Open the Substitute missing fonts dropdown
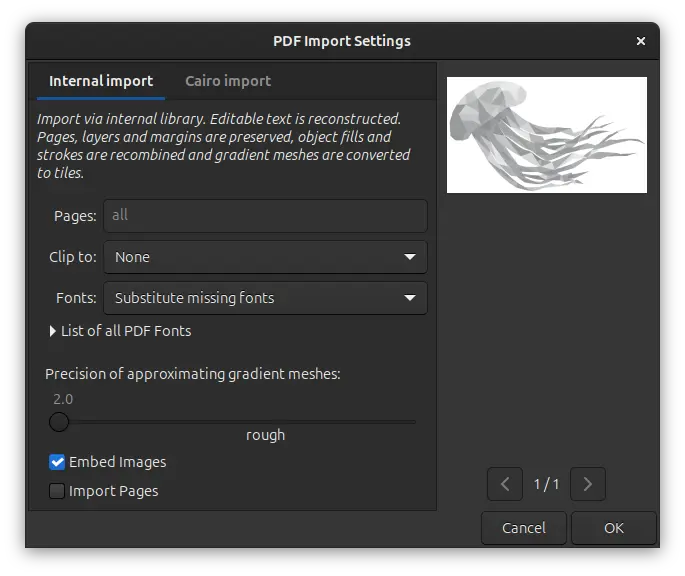This screenshot has height=576, width=685. [264, 298]
